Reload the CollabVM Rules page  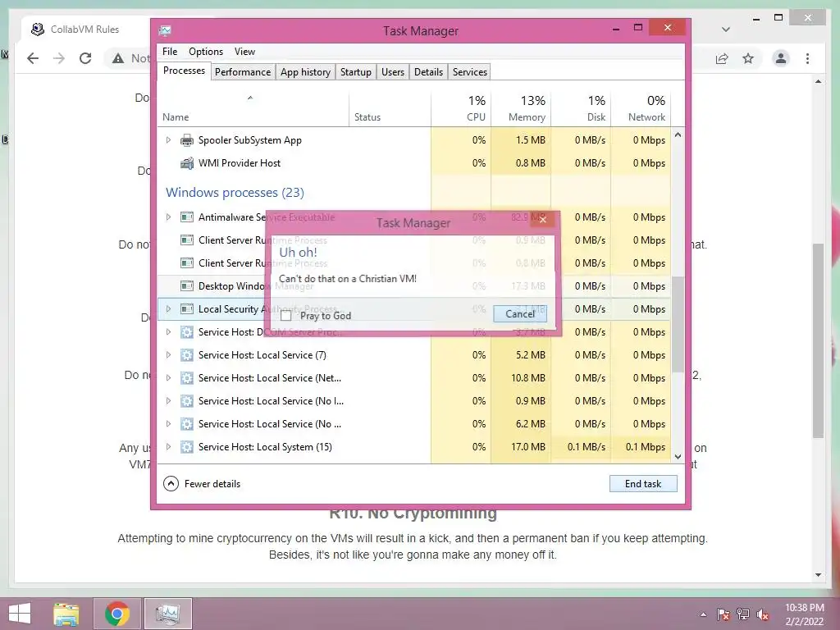(x=85, y=58)
